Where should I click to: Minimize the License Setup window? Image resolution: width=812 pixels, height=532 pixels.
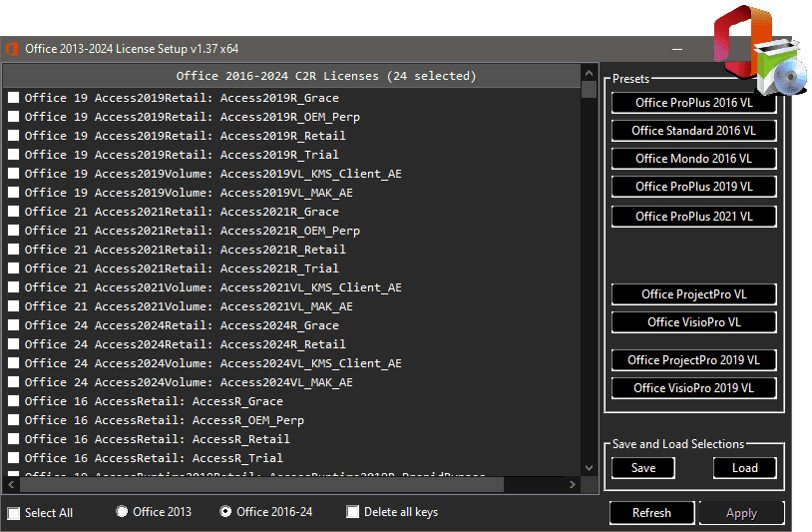click(677, 49)
